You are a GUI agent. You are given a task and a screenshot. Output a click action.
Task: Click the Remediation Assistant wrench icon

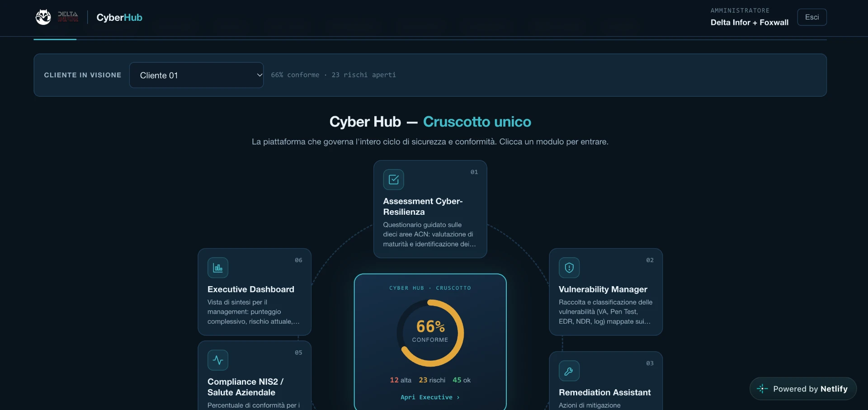click(569, 371)
